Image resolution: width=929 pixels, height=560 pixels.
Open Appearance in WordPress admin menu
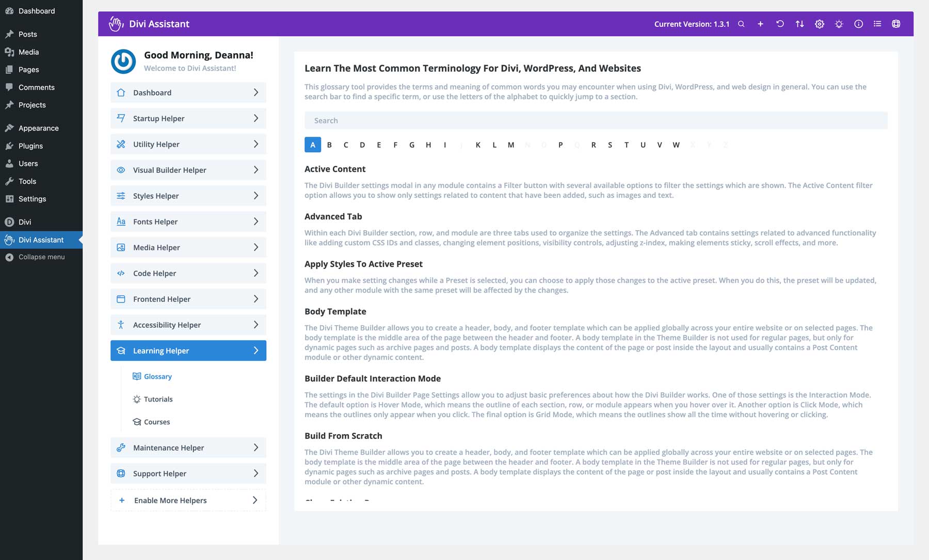(x=41, y=128)
